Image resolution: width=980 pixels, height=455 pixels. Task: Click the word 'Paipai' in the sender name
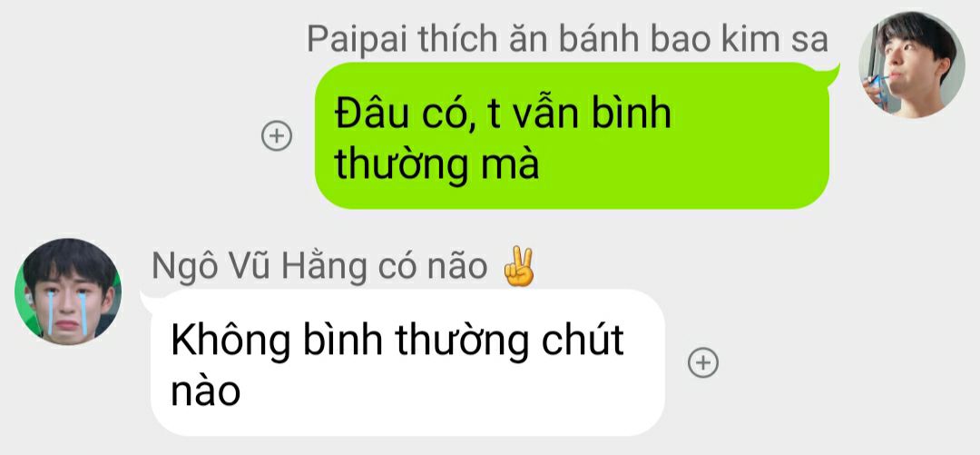[349, 39]
